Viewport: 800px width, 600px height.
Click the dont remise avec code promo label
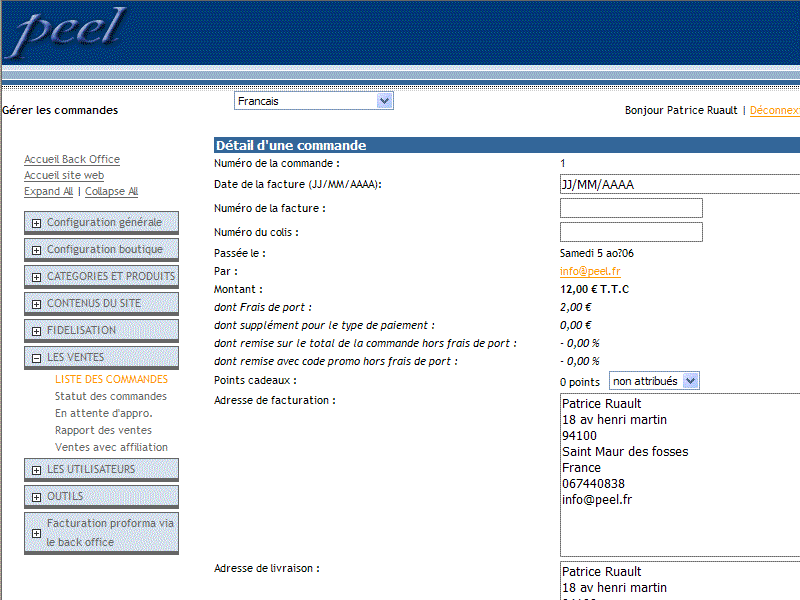tap(336, 361)
